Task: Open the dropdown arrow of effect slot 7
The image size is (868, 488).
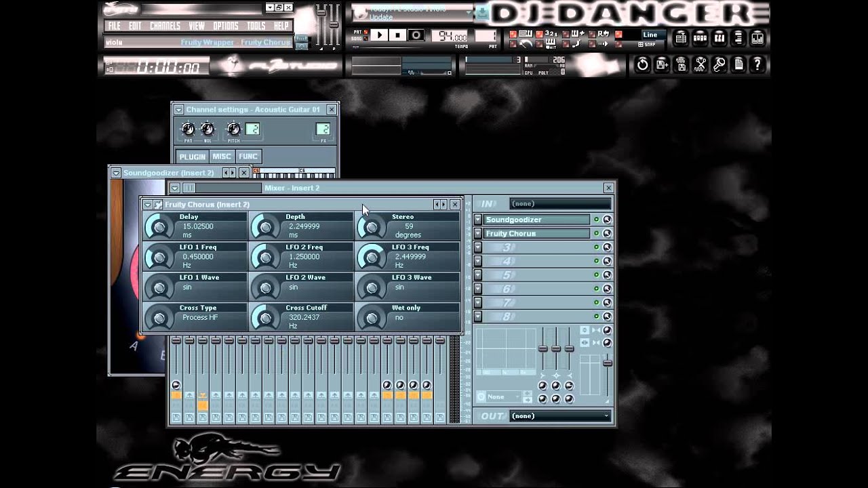Action: (478, 302)
